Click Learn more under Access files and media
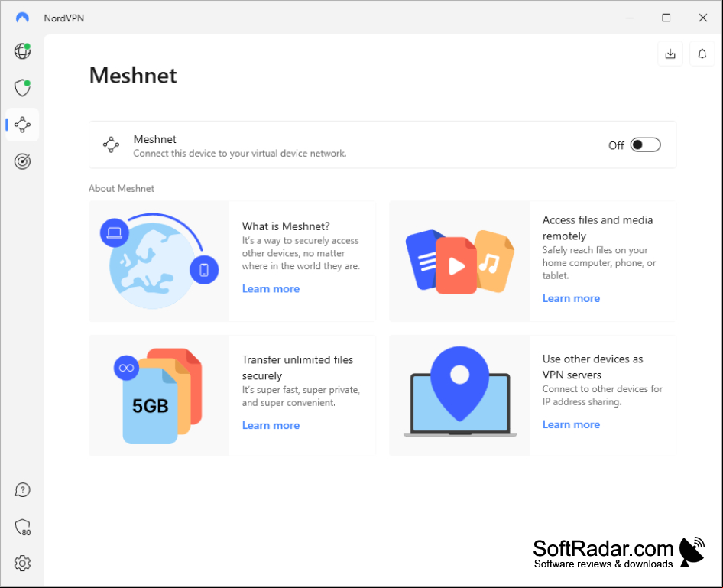 [x=571, y=298]
